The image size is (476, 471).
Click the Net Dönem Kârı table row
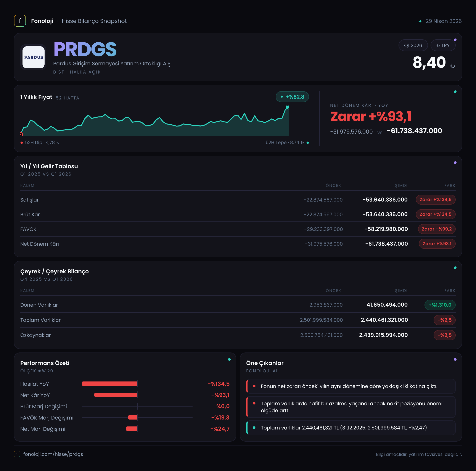(238, 244)
